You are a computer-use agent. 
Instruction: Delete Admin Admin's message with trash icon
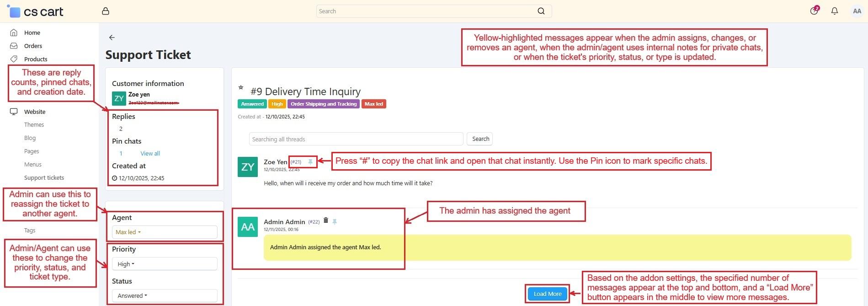326,220
